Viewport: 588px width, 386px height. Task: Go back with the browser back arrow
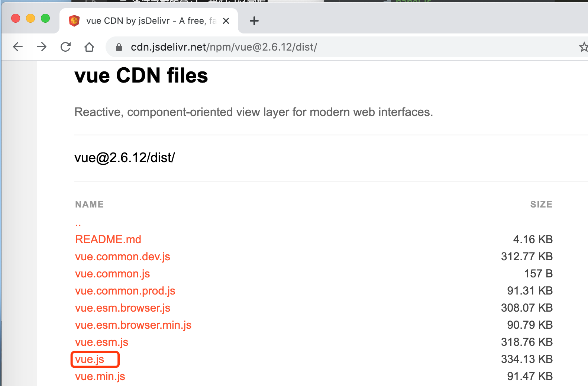pyautogui.click(x=17, y=47)
